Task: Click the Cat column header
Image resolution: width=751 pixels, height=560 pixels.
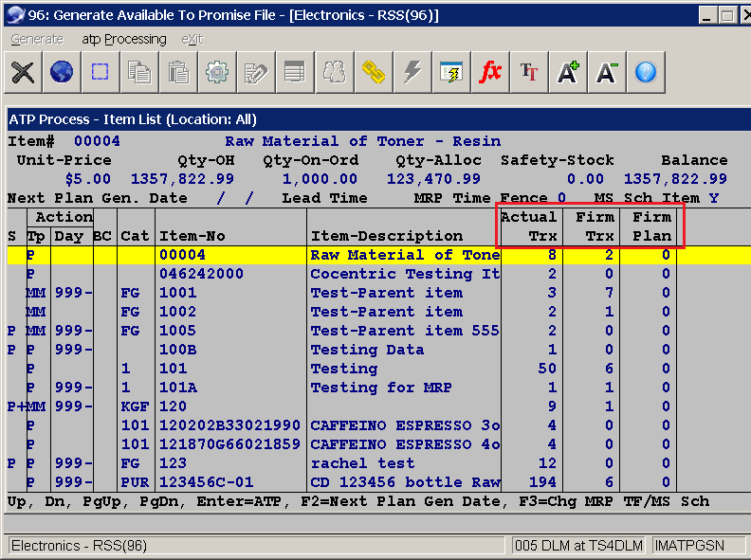Action: (135, 236)
